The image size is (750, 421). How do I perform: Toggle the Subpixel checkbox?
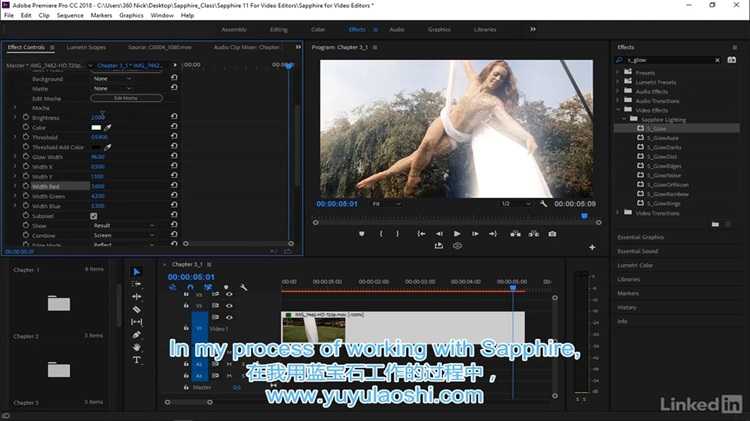(94, 216)
